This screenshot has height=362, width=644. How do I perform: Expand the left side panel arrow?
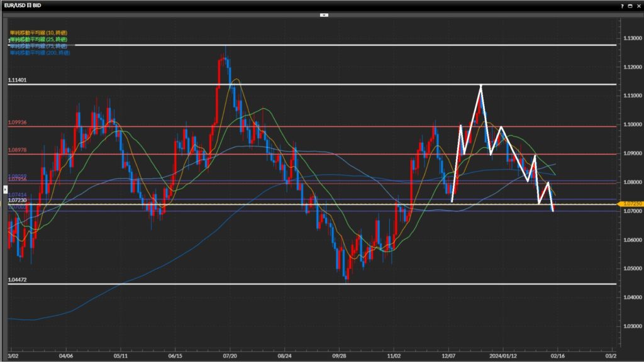[4, 180]
